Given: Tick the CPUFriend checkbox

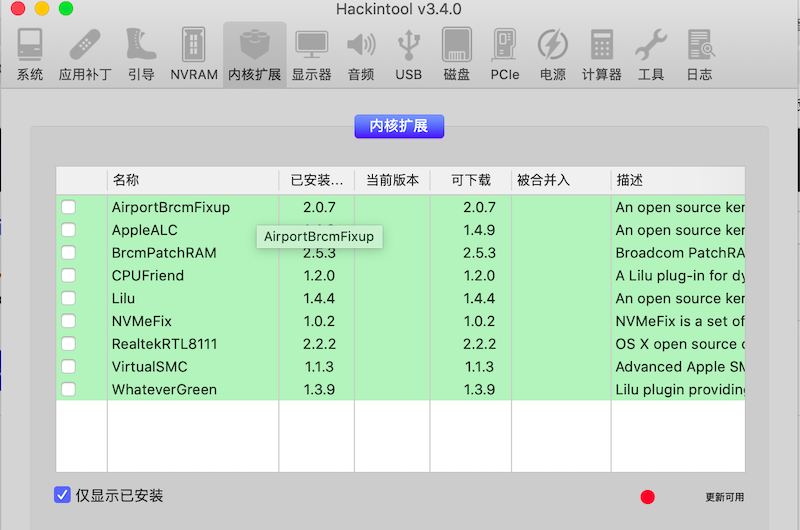Looking at the screenshot, I should click(68, 275).
